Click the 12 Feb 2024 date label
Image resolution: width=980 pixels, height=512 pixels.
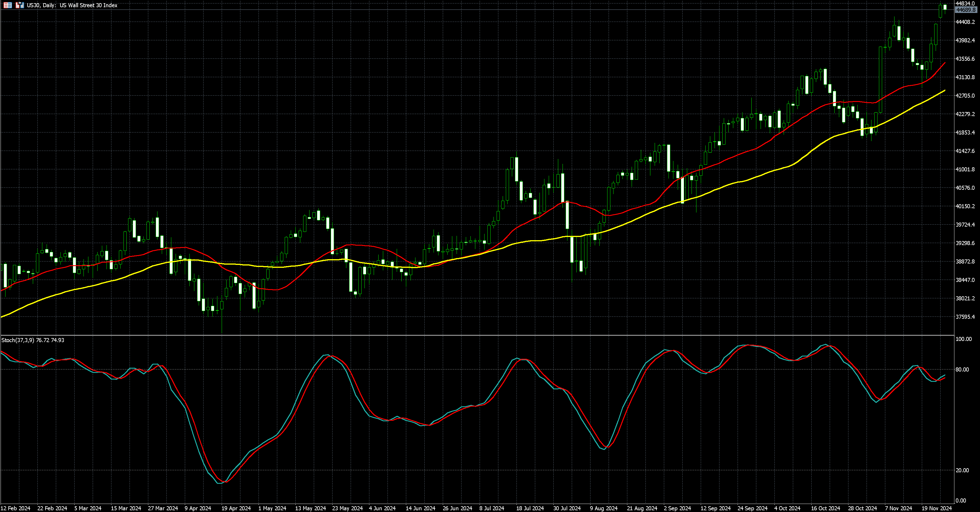tap(16, 508)
